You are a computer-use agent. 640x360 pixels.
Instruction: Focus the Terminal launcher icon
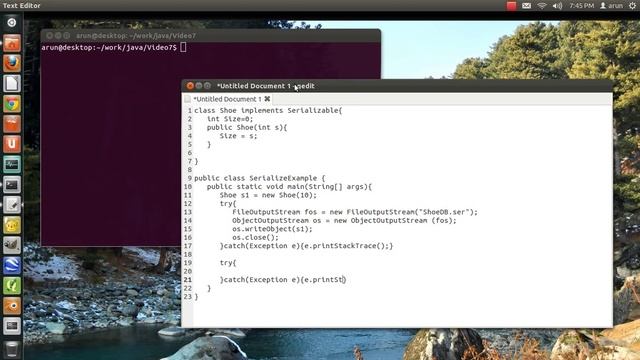(12, 184)
